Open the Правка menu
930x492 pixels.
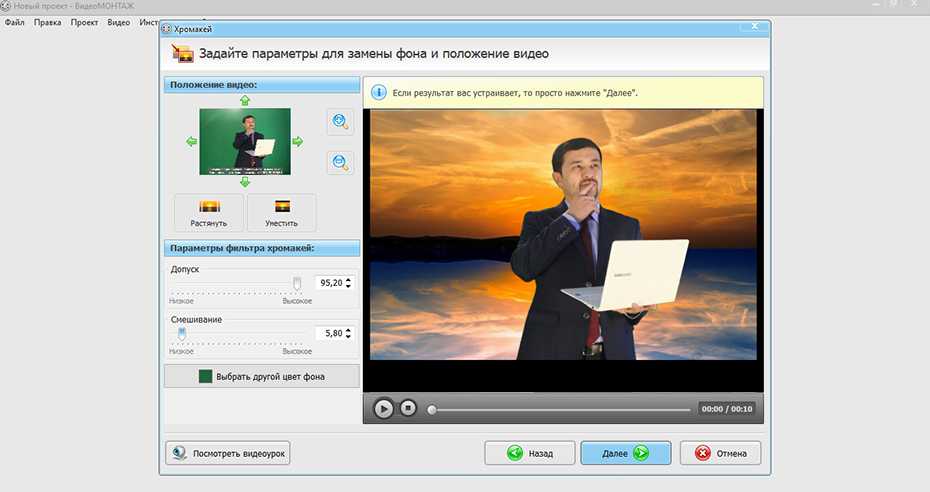[47, 22]
